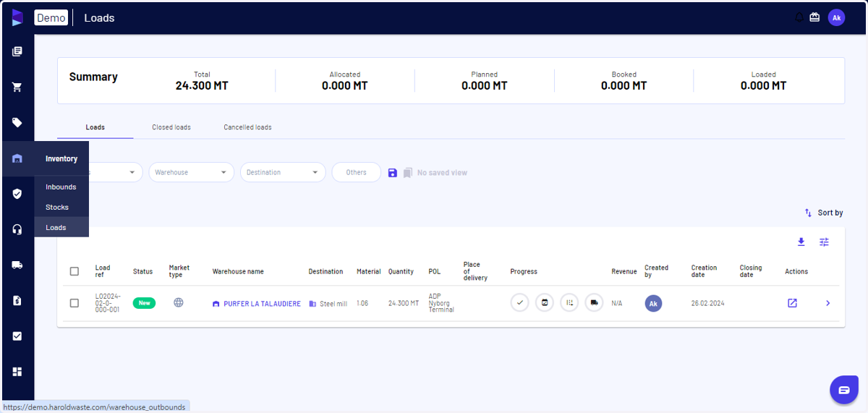Click the Inventory warehouse sidebar icon
The width and height of the screenshot is (868, 413).
[x=17, y=158]
